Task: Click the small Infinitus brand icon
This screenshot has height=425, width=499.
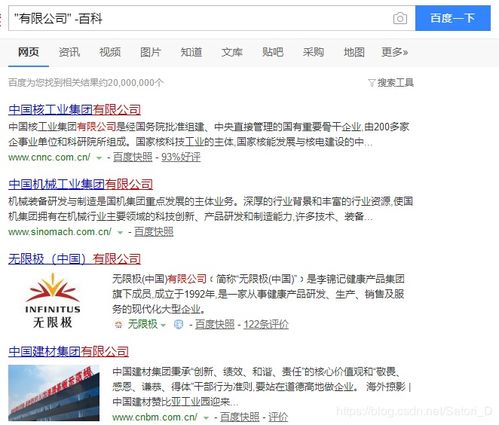Action: (x=118, y=324)
